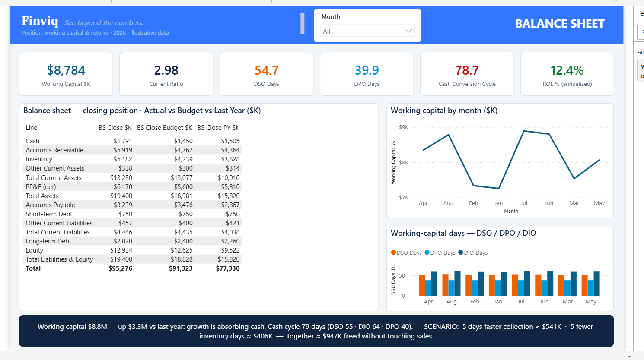Image resolution: width=644 pixels, height=360 pixels.
Task: Click the Other Current Liabilities row label
Action: 59,223
